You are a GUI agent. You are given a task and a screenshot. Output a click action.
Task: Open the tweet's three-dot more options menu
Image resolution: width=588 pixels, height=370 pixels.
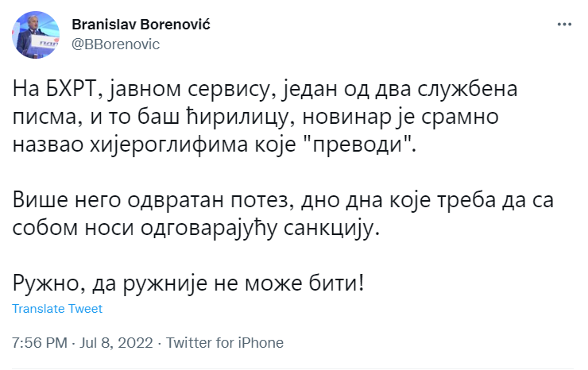pos(564,25)
